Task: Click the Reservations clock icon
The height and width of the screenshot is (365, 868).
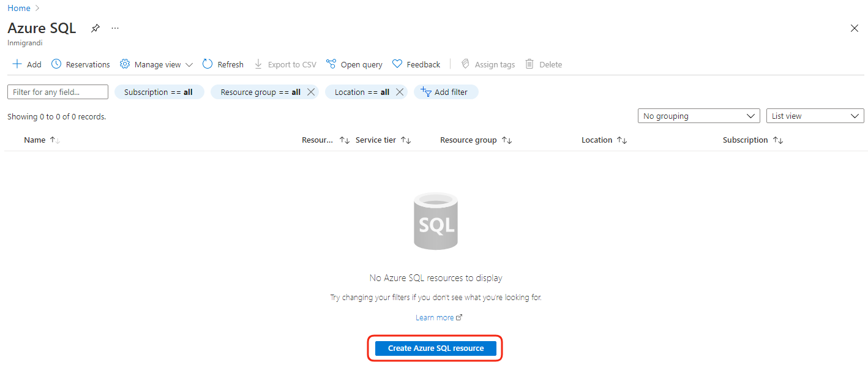Action: click(56, 64)
